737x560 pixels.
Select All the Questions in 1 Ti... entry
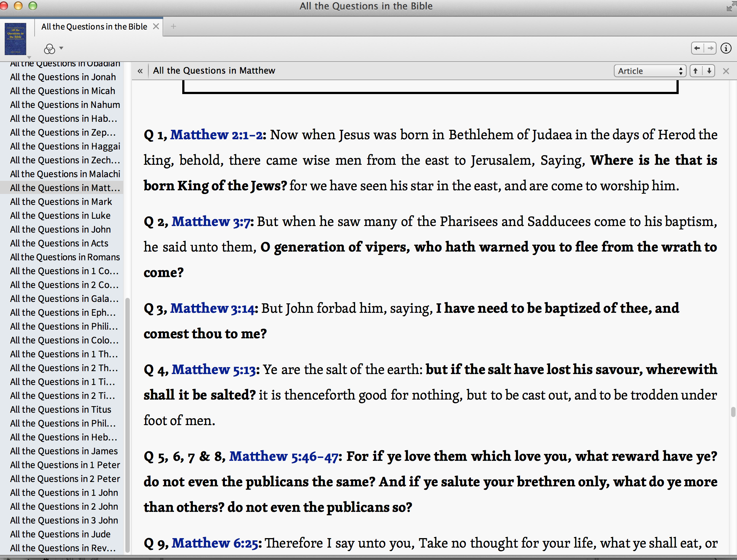click(x=62, y=382)
